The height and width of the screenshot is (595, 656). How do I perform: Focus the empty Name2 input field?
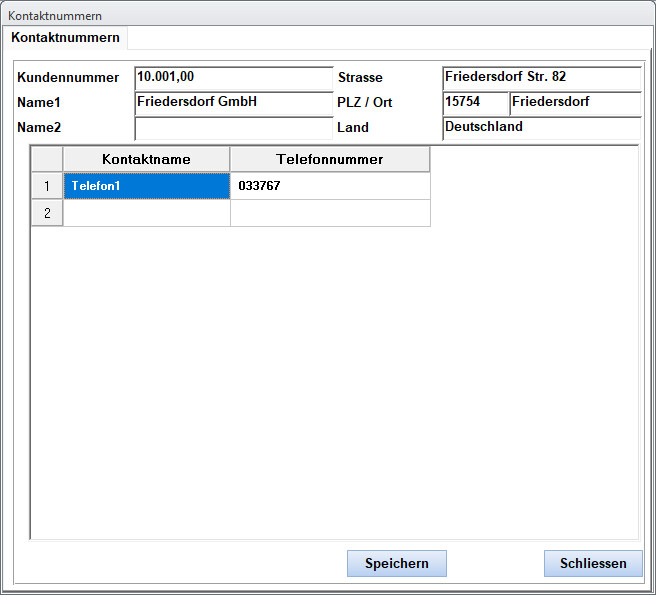(x=233, y=128)
